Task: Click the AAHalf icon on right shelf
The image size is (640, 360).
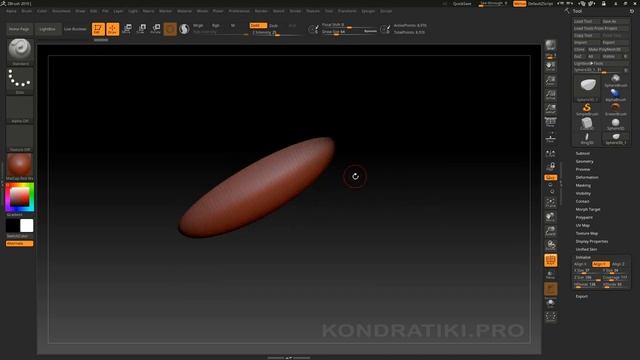Action: coord(551,109)
